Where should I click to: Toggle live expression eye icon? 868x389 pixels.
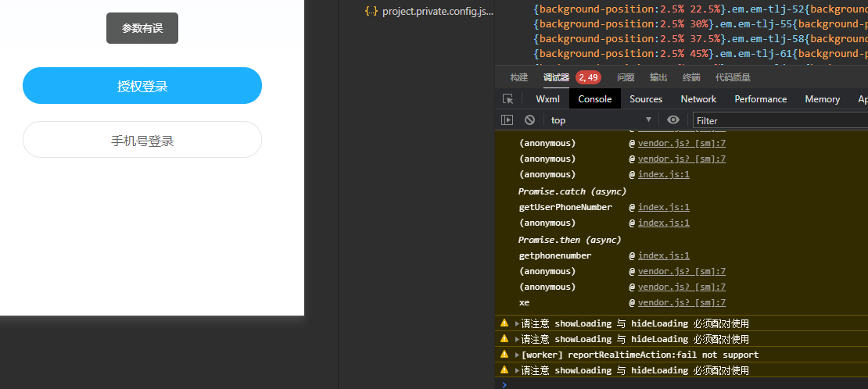(x=673, y=120)
